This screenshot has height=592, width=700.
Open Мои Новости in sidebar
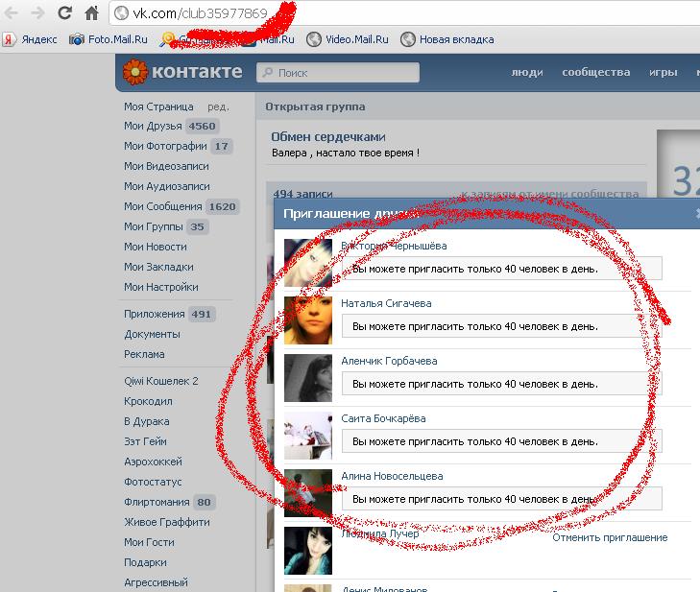(156, 247)
